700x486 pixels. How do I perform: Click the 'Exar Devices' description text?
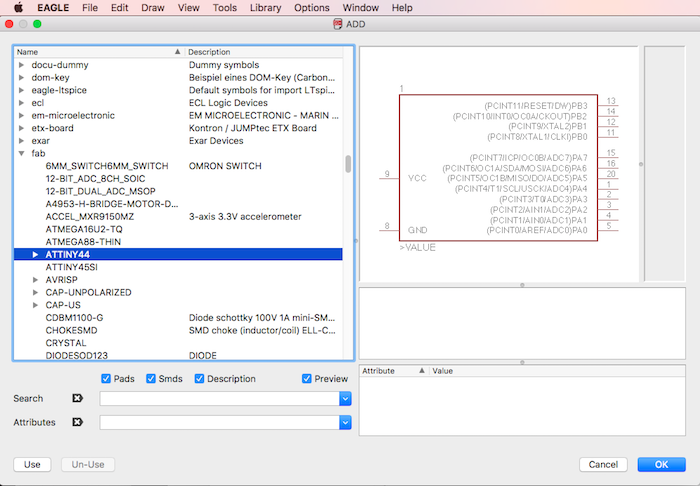pyautogui.click(x=216, y=141)
